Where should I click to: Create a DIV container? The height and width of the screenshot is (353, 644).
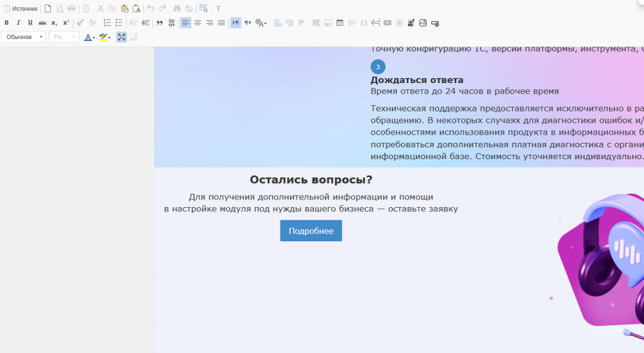(x=171, y=23)
